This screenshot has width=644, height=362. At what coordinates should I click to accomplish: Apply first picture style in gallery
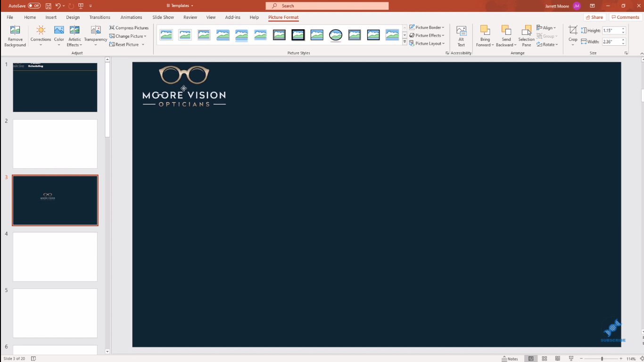[166, 35]
